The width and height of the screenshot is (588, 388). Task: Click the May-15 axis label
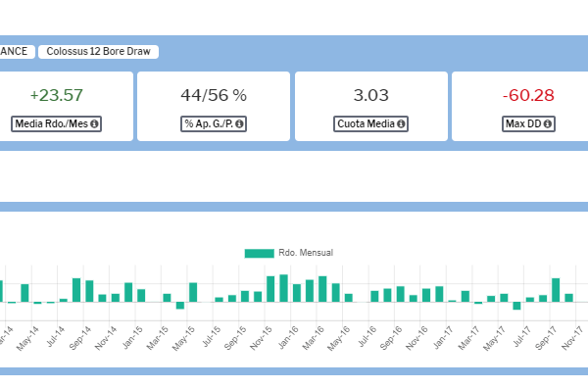point(183,338)
